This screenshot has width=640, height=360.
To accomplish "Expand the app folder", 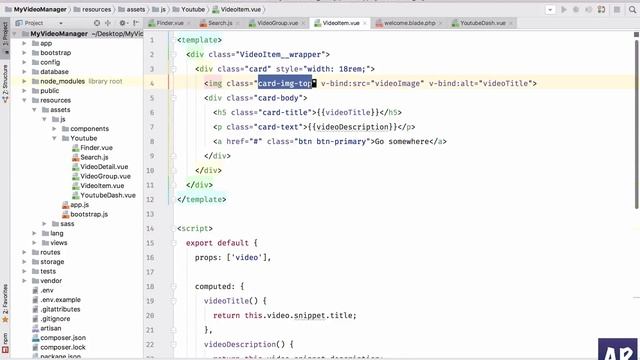I will 24,43.
